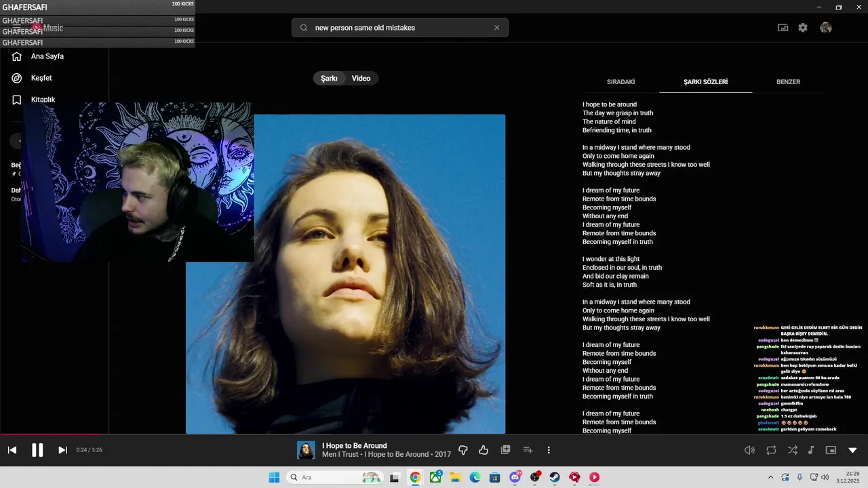This screenshot has height=488, width=868.
Task: Open Steam from the taskbar
Action: [x=555, y=477]
